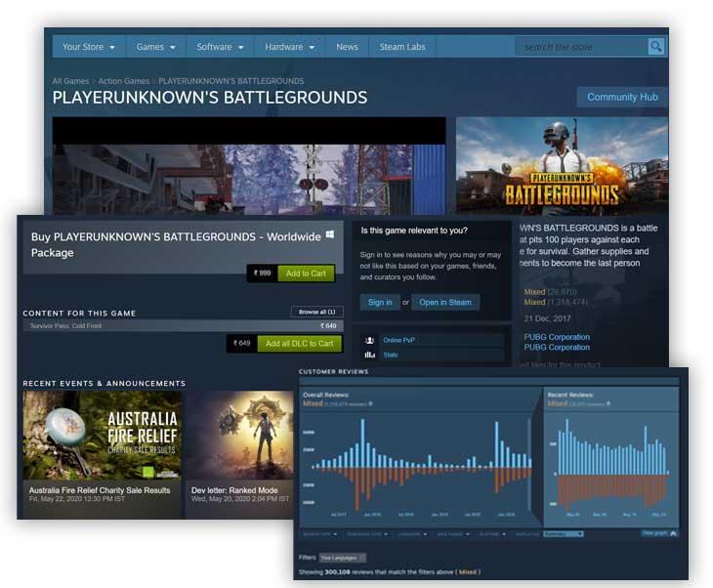Click the Online PvP feature link
This screenshot has width=713, height=588.
coord(398,340)
